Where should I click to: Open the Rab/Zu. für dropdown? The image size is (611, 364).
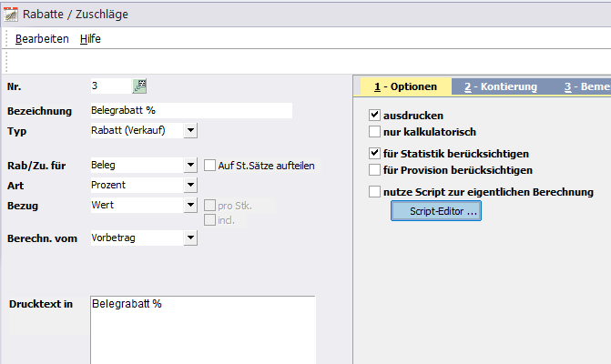point(190,165)
